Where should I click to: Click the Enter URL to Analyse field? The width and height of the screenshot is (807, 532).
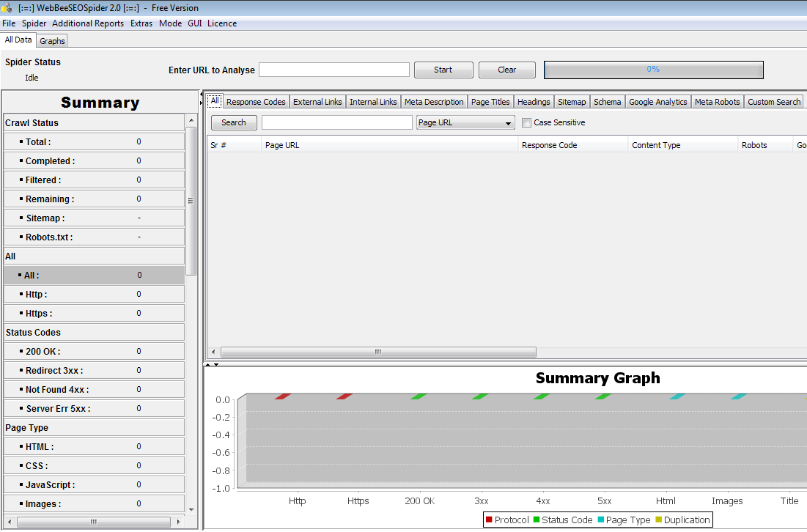pyautogui.click(x=334, y=70)
